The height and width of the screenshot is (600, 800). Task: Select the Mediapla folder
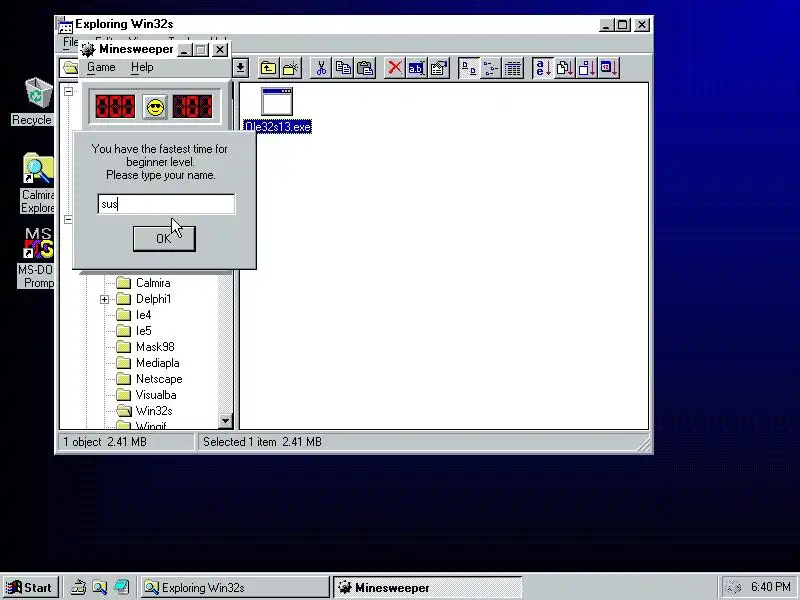click(158, 363)
